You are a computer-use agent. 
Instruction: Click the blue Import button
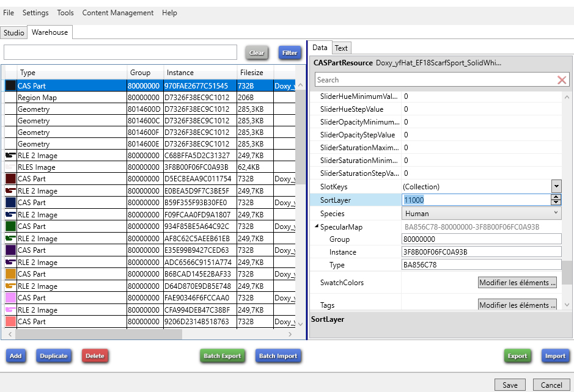click(x=555, y=356)
